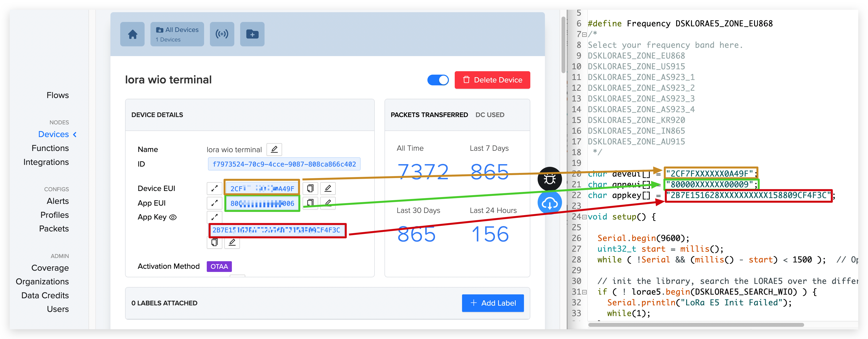Click the console page vertical scrollbar
Image resolution: width=868 pixels, height=339 pixels.
pos(563,45)
